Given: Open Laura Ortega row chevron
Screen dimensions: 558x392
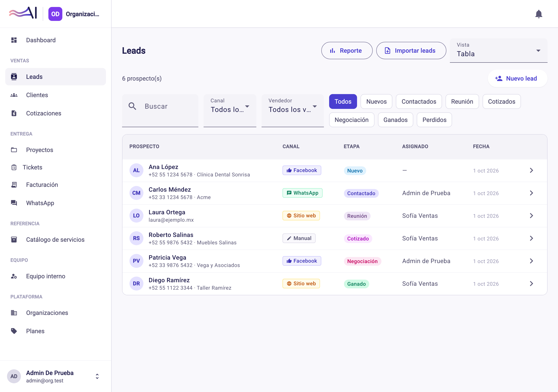Looking at the screenshot, I should point(531,215).
